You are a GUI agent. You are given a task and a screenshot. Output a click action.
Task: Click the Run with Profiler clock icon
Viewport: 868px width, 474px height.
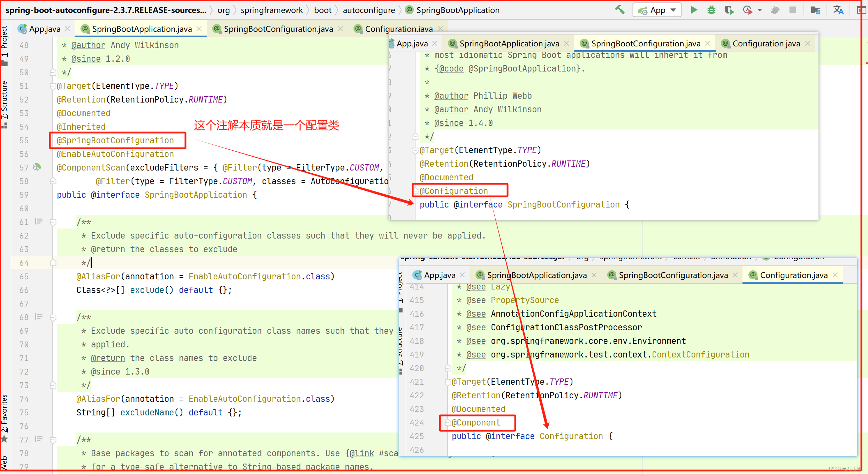click(747, 10)
